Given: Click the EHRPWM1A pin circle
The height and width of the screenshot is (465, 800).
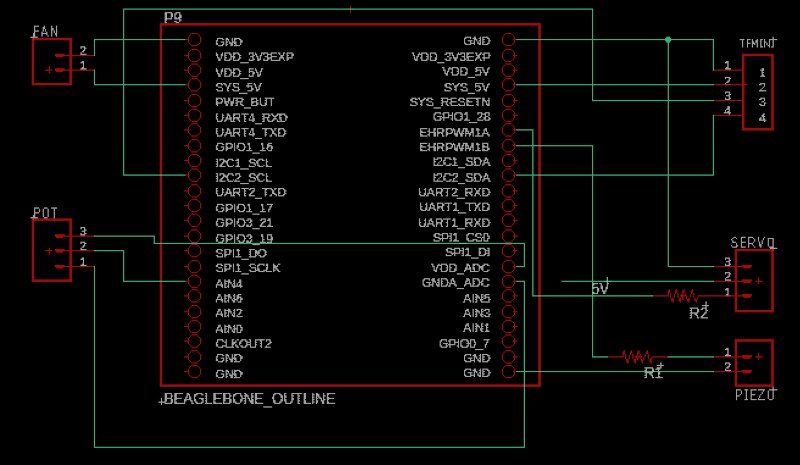Looking at the screenshot, I should click(509, 130).
